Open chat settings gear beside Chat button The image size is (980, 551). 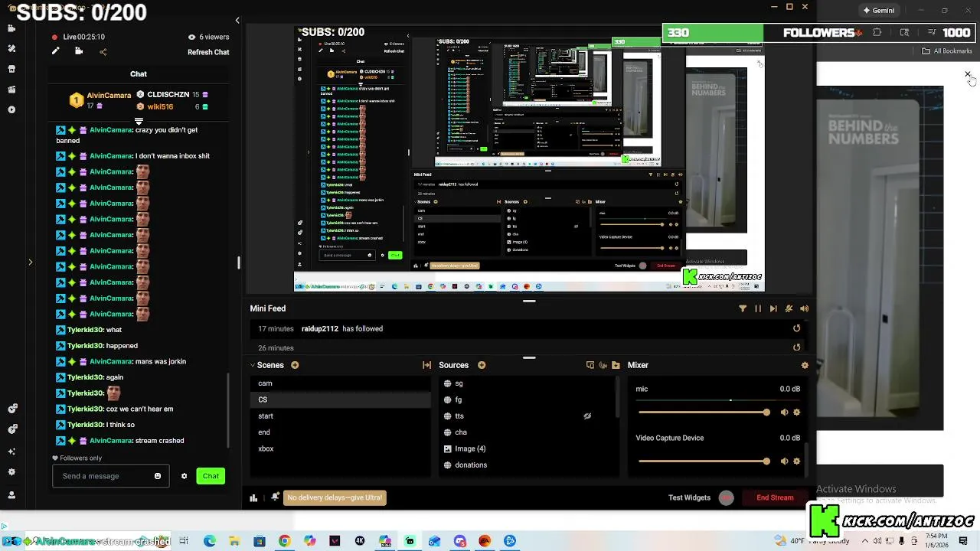click(x=184, y=476)
